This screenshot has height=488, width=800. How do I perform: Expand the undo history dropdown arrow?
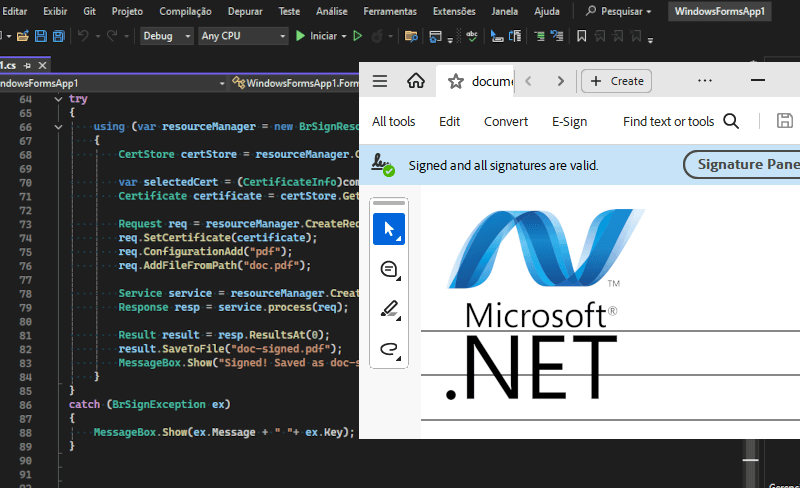[x=97, y=36]
